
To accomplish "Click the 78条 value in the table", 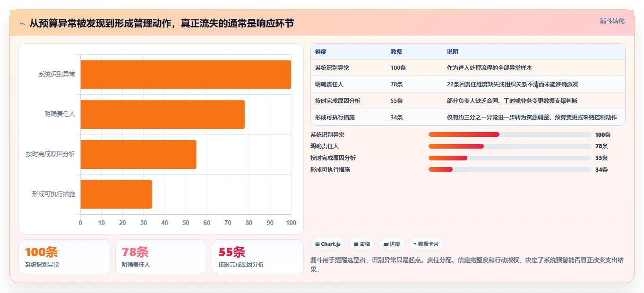I will [397, 84].
